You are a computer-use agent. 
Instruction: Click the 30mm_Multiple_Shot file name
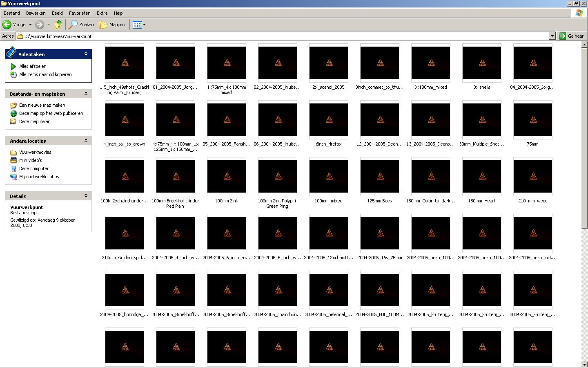[x=482, y=144]
